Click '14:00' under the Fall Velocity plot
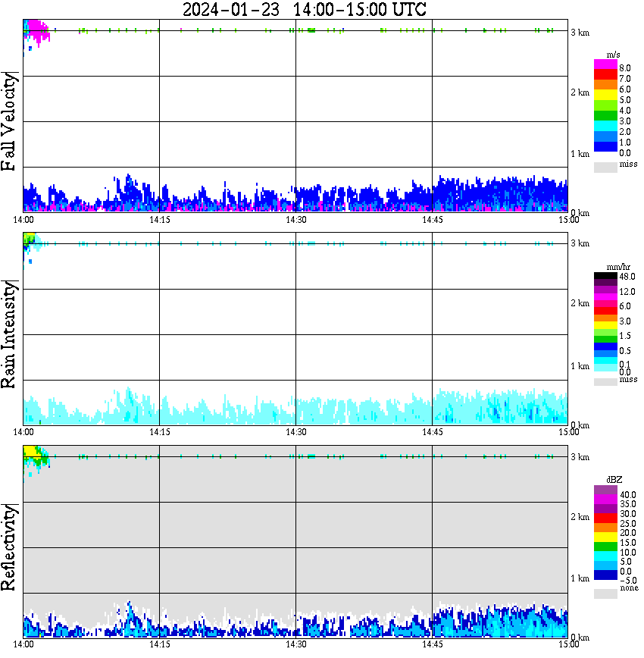The width and height of the screenshot is (644, 658). coord(23,220)
